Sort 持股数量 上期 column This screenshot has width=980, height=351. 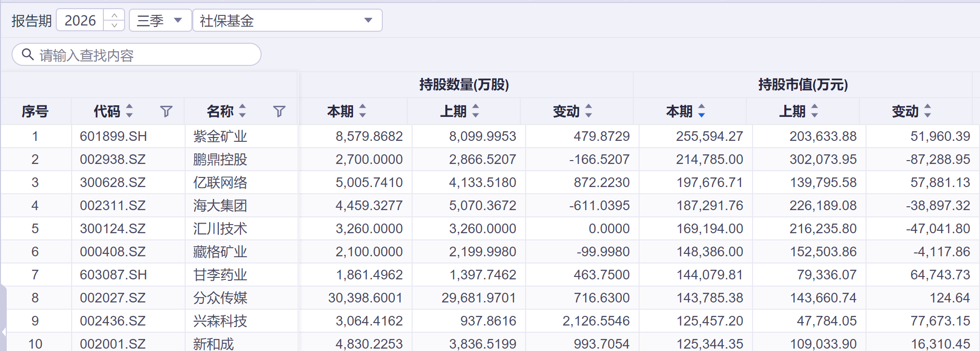(x=476, y=111)
